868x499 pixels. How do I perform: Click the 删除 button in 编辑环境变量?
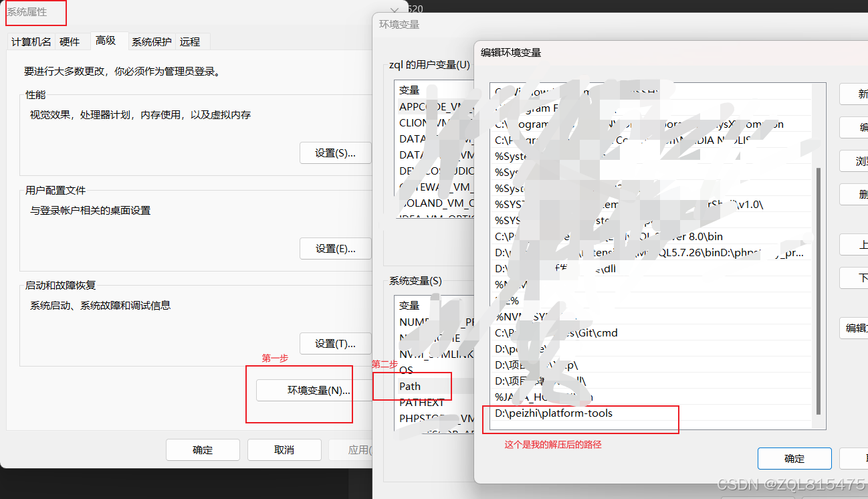(x=854, y=195)
